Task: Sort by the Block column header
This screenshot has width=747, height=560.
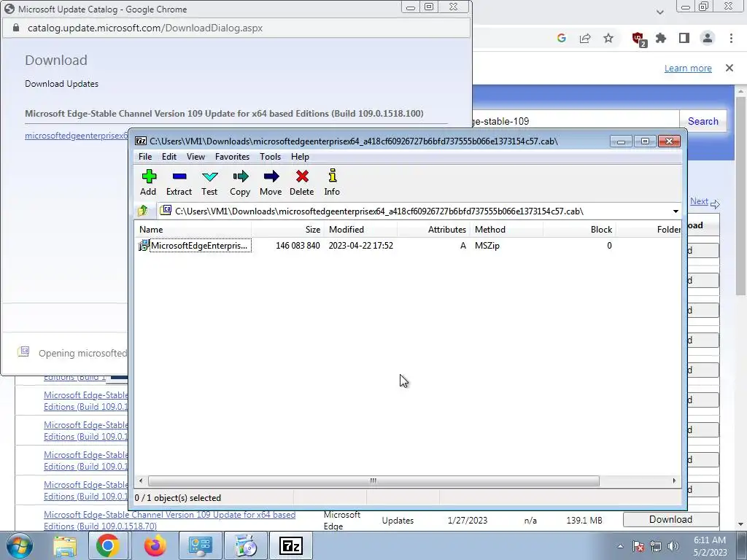Action: [579, 230]
